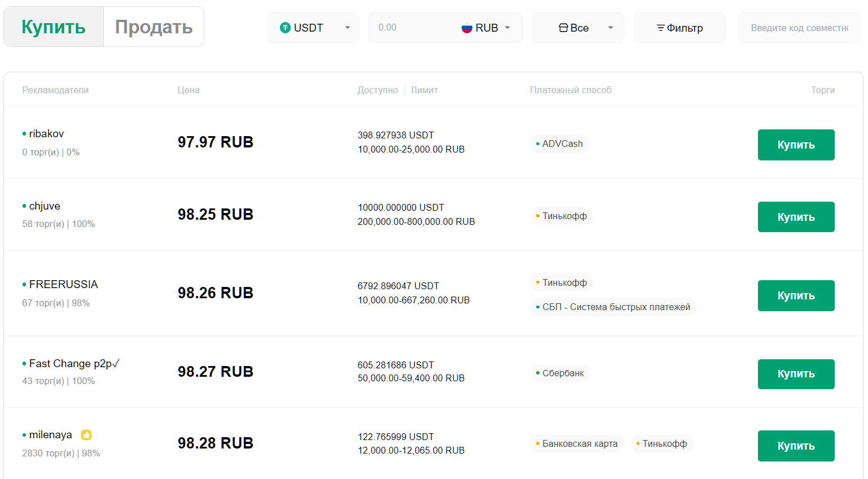This screenshot has height=479, width=868.
Task: Buy from Fast Change p2p advertiser
Action: point(796,374)
